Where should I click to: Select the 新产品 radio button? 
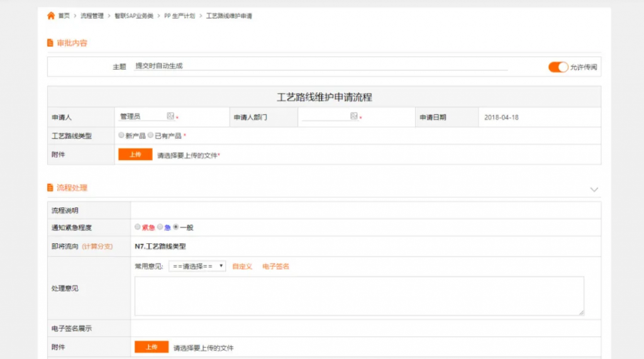pos(121,135)
